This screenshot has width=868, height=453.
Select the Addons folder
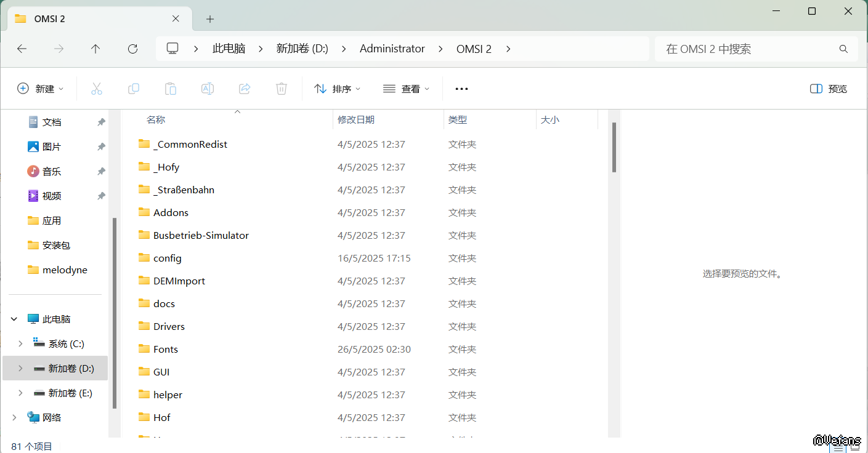[171, 212]
